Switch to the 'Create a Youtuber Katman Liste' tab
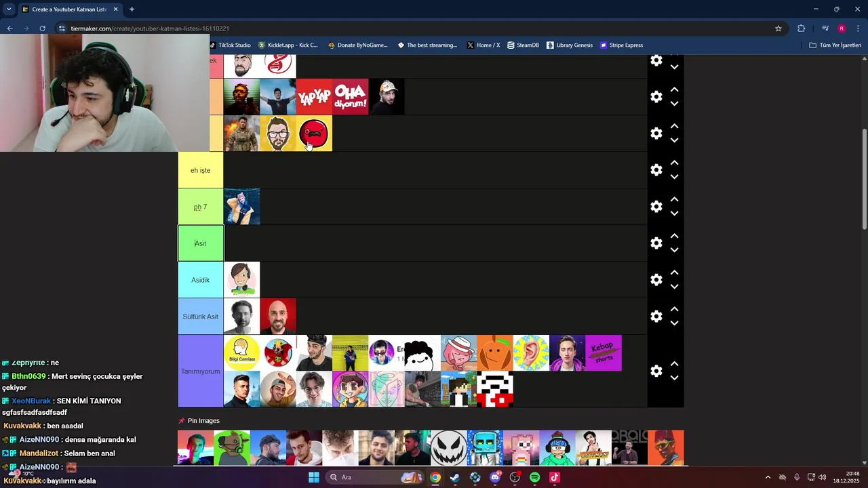This screenshot has width=868, height=488. (69, 9)
